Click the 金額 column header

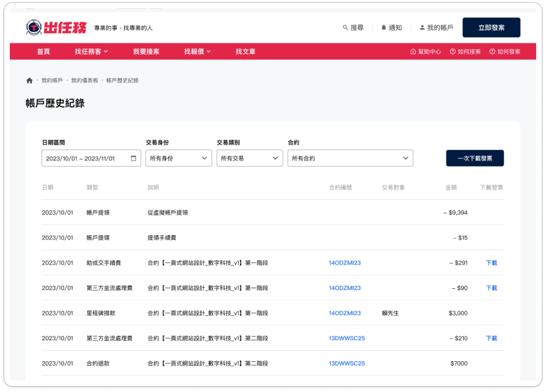tap(451, 187)
